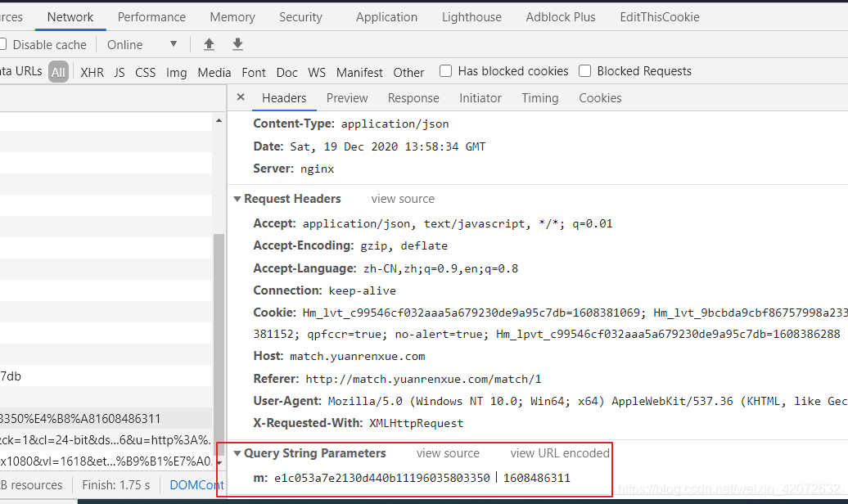Select the request row ending in 7db

coord(106,376)
